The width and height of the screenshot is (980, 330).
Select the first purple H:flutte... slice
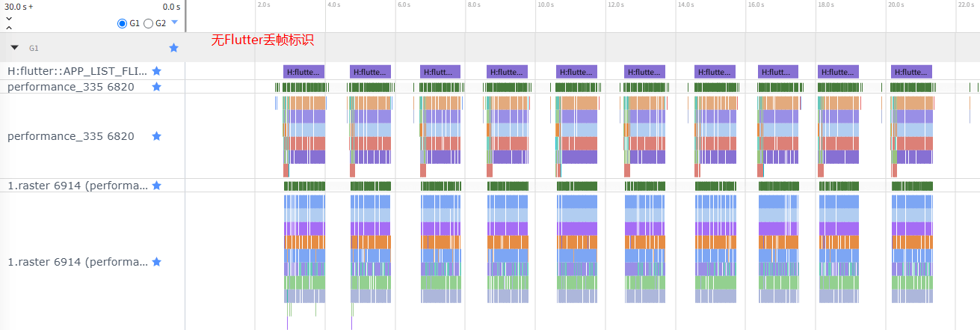coord(303,71)
